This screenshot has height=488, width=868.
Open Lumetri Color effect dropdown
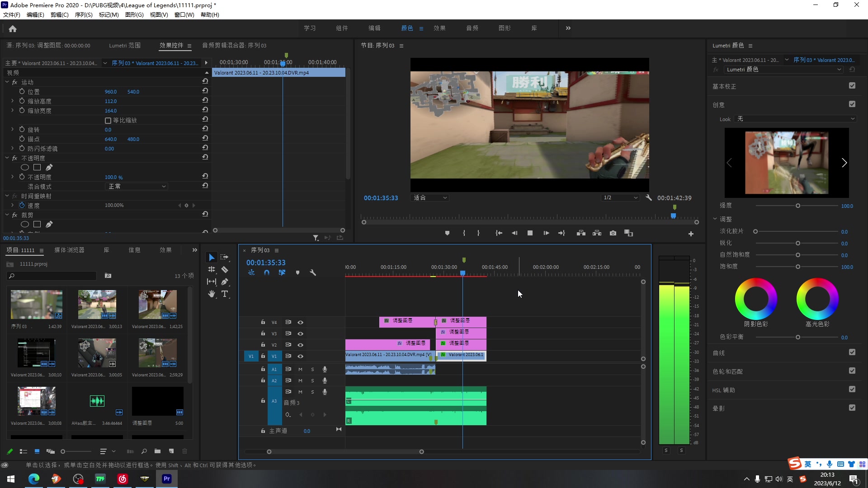click(x=783, y=69)
